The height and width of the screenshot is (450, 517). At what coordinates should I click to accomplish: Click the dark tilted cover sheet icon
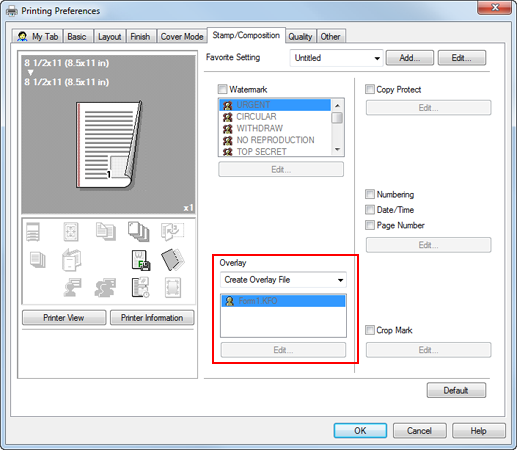(173, 260)
